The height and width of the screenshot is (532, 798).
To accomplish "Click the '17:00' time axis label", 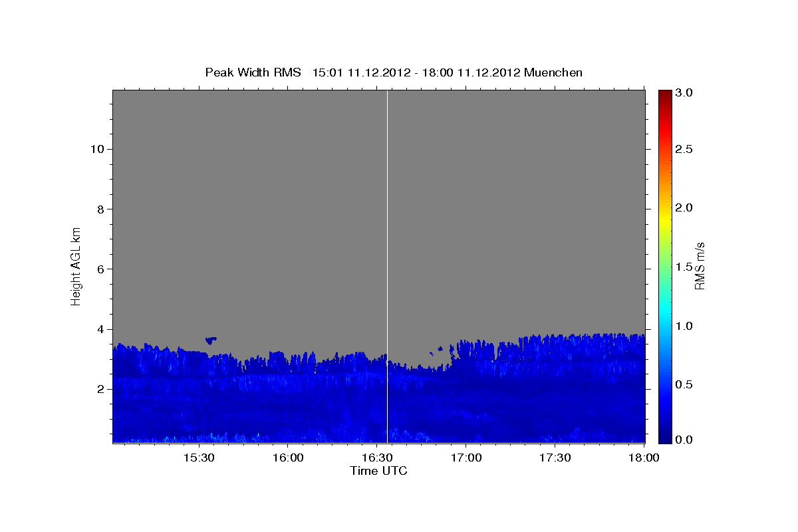I will [465, 458].
